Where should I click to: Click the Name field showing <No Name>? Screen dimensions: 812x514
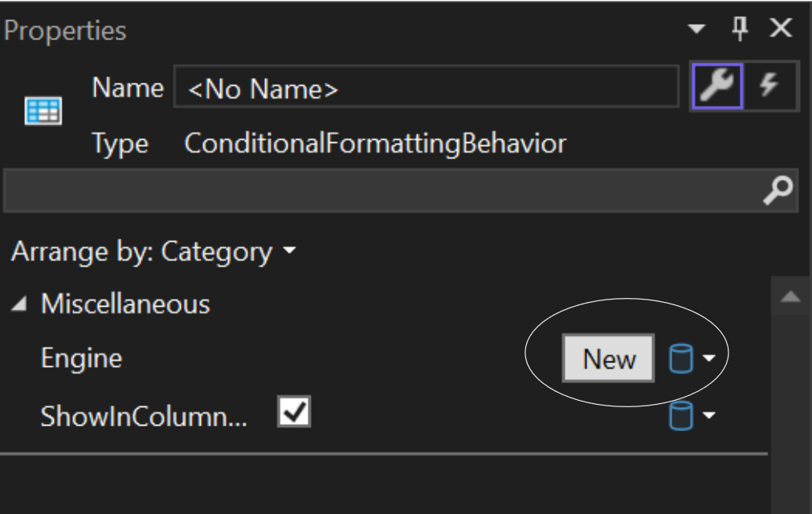426,88
